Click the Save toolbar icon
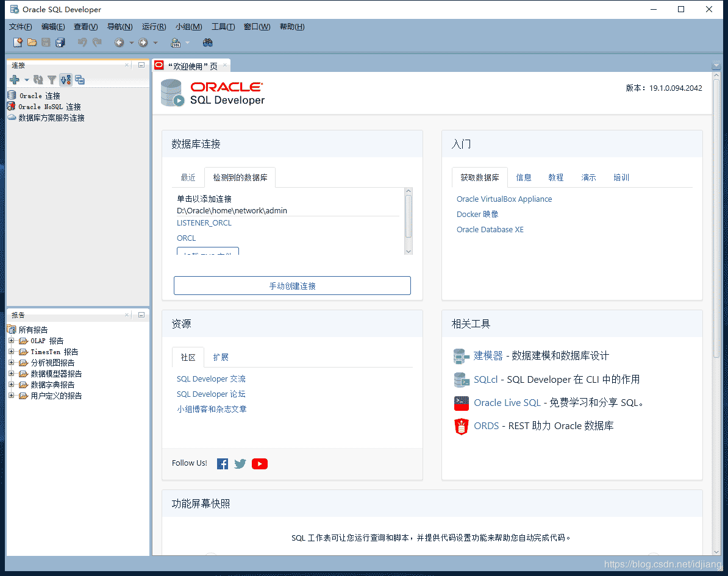728x576 pixels. tap(46, 43)
